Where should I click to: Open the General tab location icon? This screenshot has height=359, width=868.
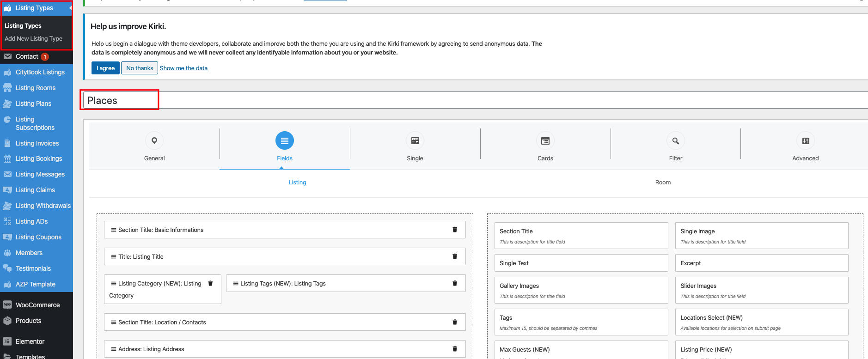(154, 140)
